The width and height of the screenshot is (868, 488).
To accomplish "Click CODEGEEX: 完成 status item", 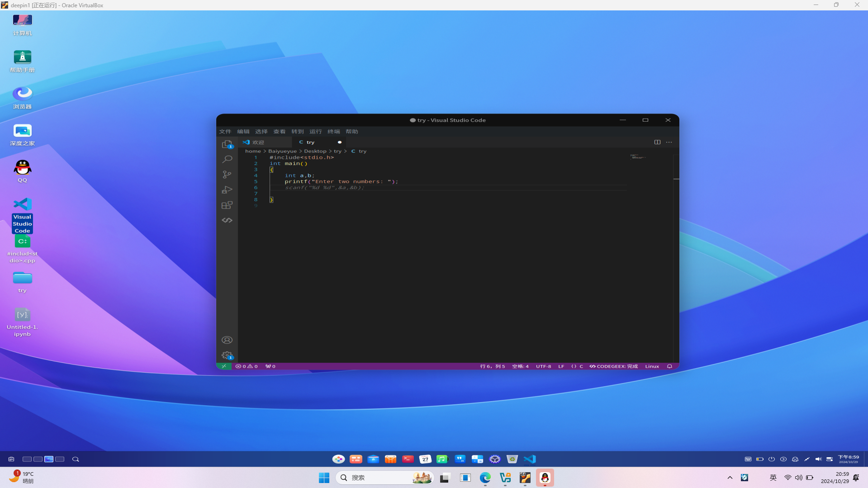I will [613, 366].
